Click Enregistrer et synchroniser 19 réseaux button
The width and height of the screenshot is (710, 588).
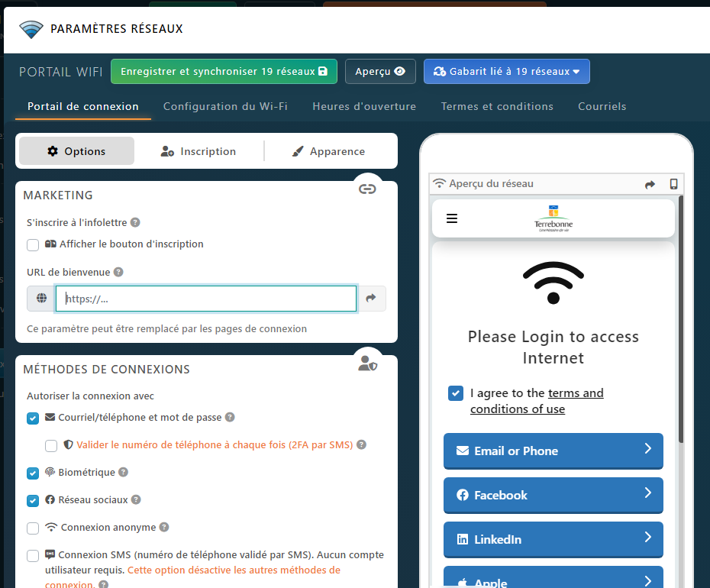point(224,72)
